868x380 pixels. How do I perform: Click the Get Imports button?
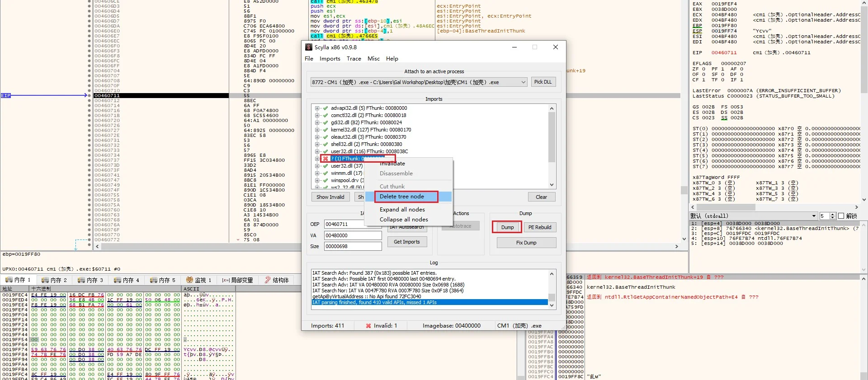coord(407,242)
